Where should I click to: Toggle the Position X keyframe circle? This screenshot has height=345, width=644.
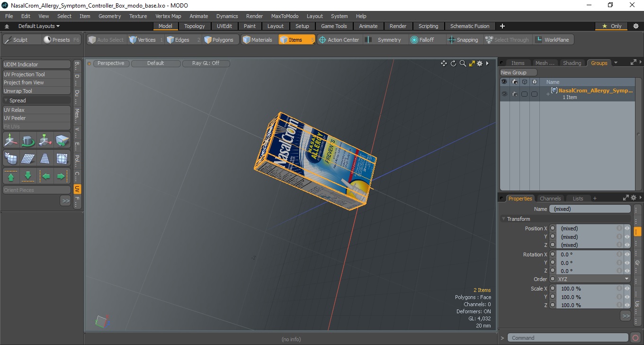(553, 228)
